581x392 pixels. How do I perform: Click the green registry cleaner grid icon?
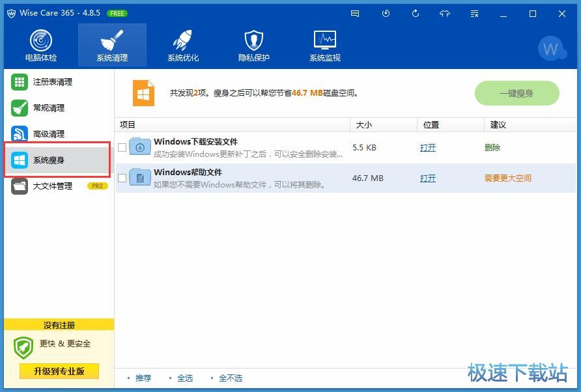(20, 82)
